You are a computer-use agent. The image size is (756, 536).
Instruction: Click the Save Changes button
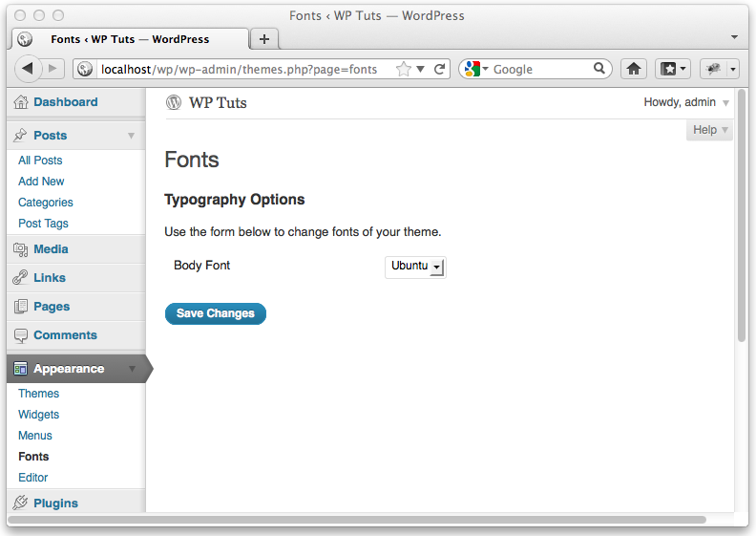[216, 313]
